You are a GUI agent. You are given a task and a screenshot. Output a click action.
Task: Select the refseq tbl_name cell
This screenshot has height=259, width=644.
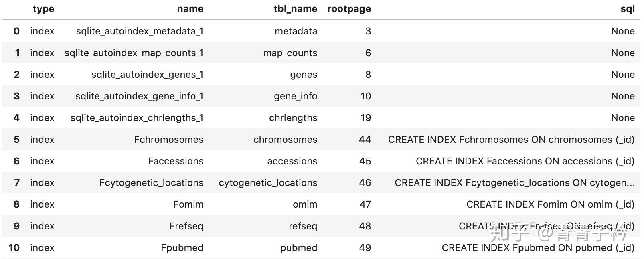click(x=303, y=226)
